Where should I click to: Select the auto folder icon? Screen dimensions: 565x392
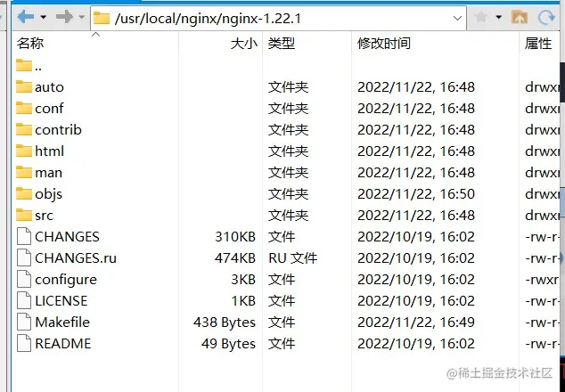pos(24,86)
